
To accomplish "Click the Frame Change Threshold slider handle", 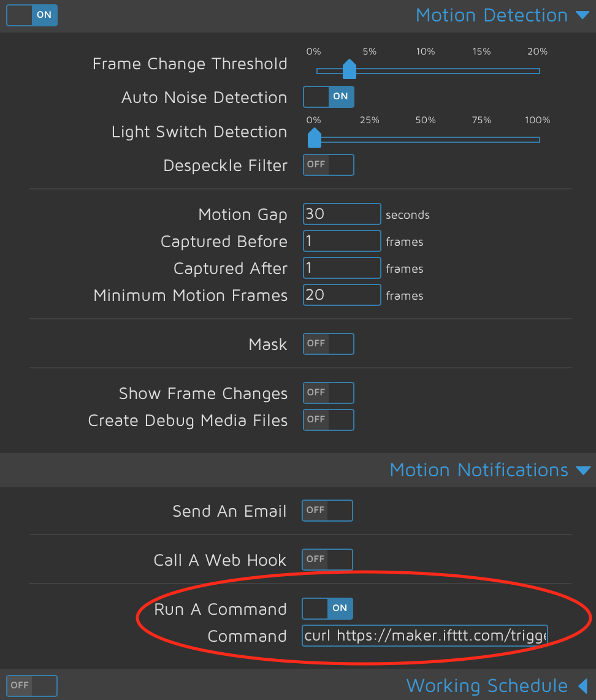I will click(349, 69).
